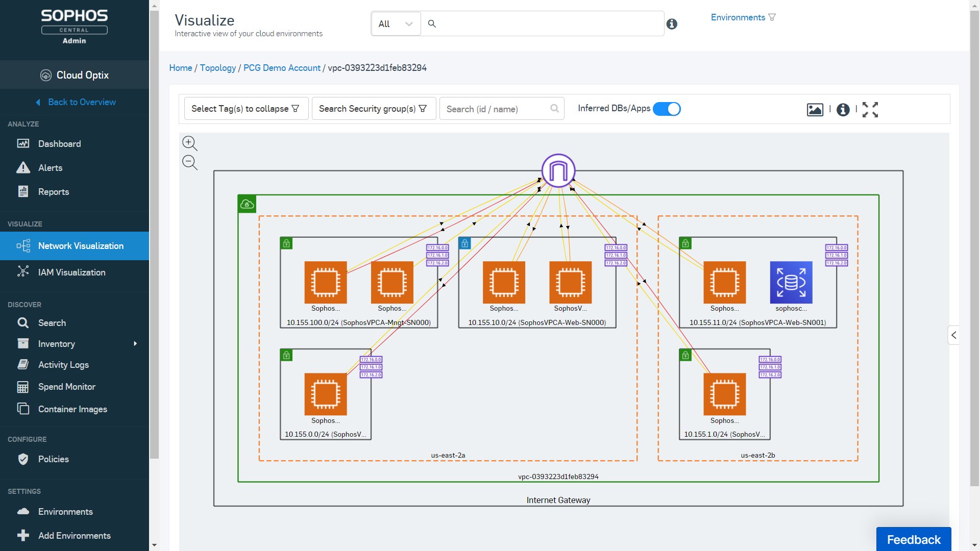Viewport: 980px width, 551px height.
Task: Open IAM Visualization in sidebar
Action: 71,272
